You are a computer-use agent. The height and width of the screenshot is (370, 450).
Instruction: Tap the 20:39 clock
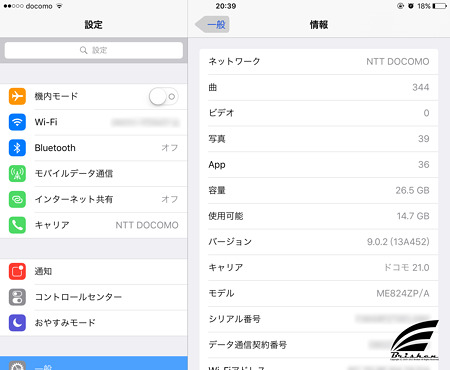pyautogui.click(x=226, y=6)
